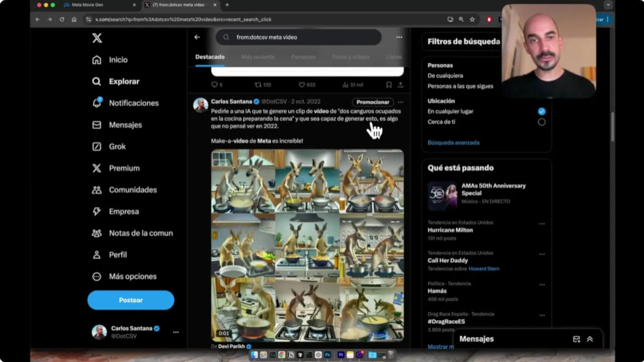This screenshot has width=644, height=362.
Task: Open Comunidades in the sidebar
Action: (x=124, y=190)
